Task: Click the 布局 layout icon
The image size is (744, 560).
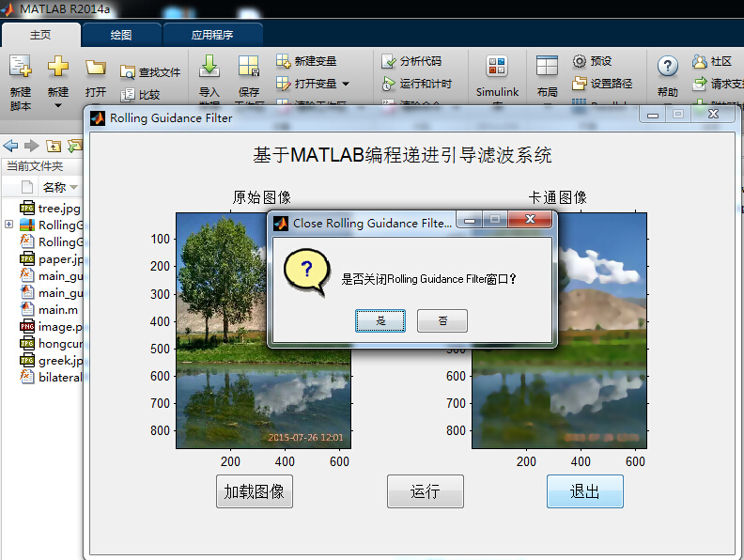Action: pos(547,66)
